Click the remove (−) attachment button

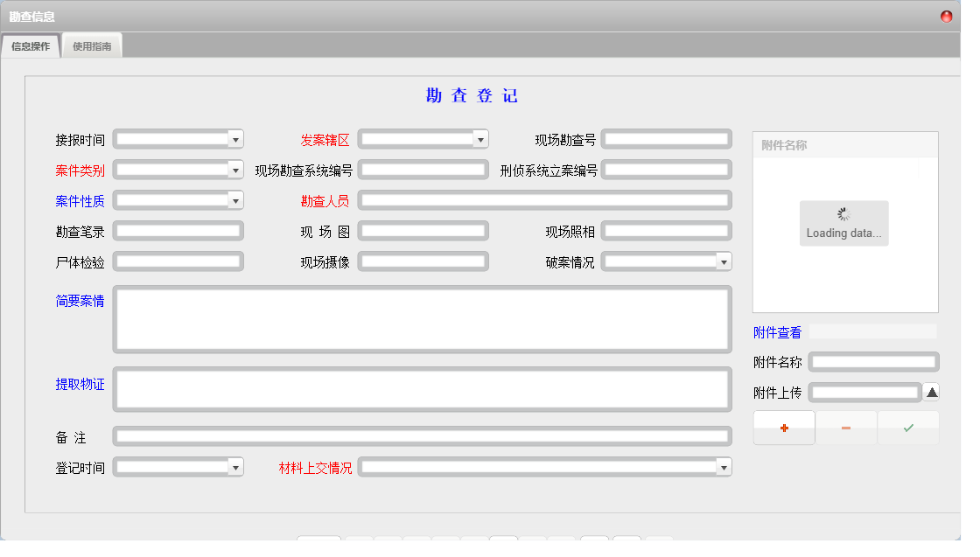845,428
